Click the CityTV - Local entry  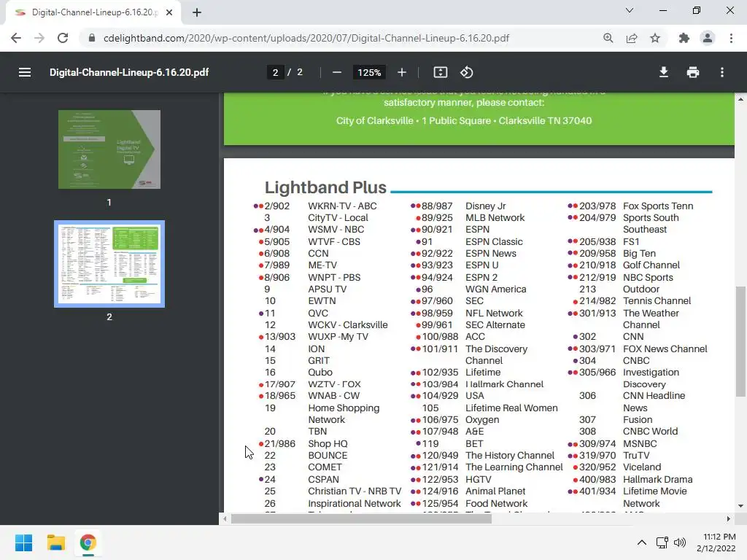338,217
